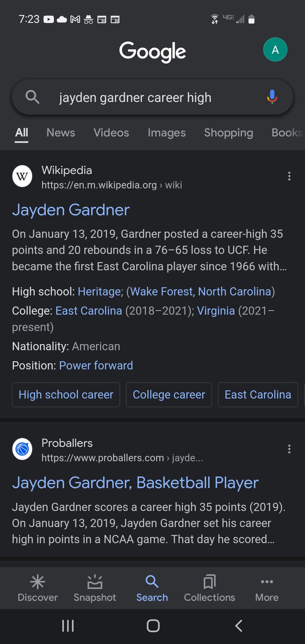
Task: Switch to the Images results tab
Action: pyautogui.click(x=167, y=132)
